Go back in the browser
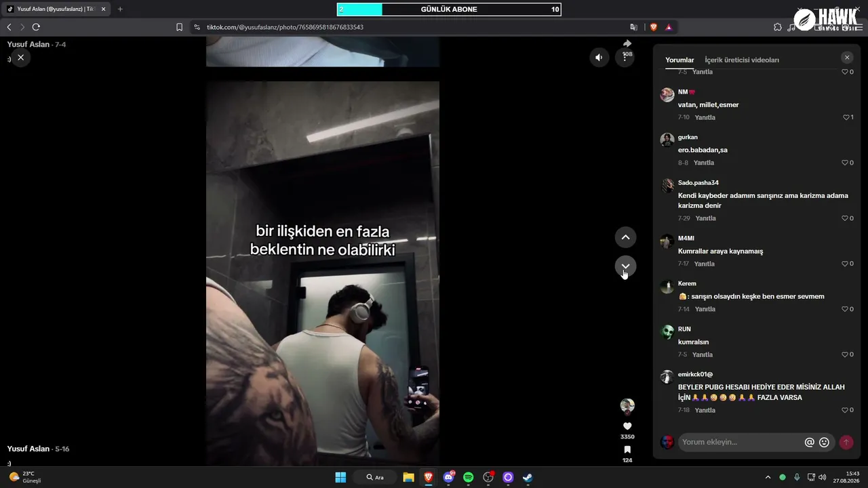The image size is (868, 488). point(9,27)
